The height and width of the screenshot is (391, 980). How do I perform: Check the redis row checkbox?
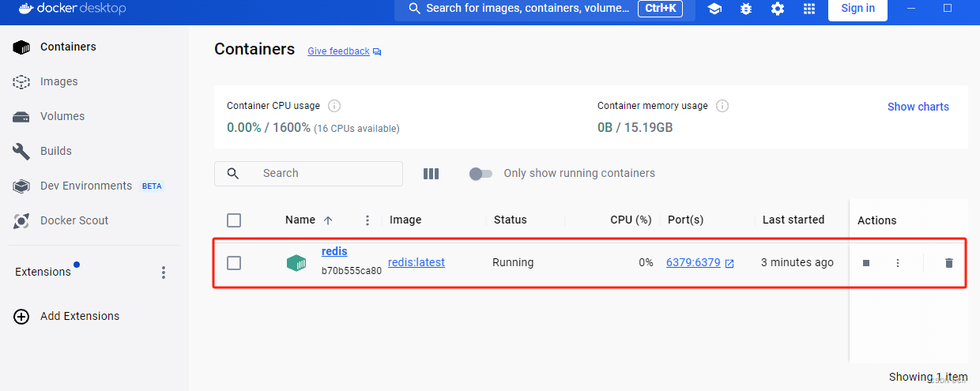pyautogui.click(x=234, y=263)
